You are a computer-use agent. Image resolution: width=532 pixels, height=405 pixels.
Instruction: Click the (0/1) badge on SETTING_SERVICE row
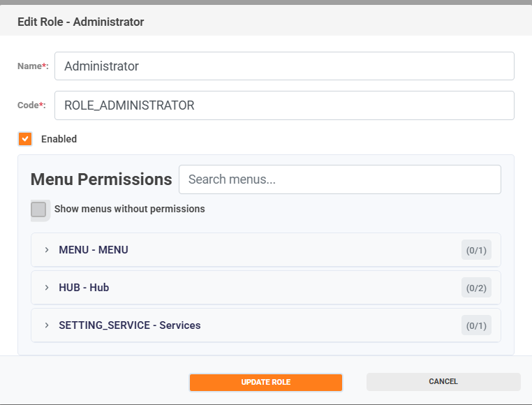[x=476, y=325]
